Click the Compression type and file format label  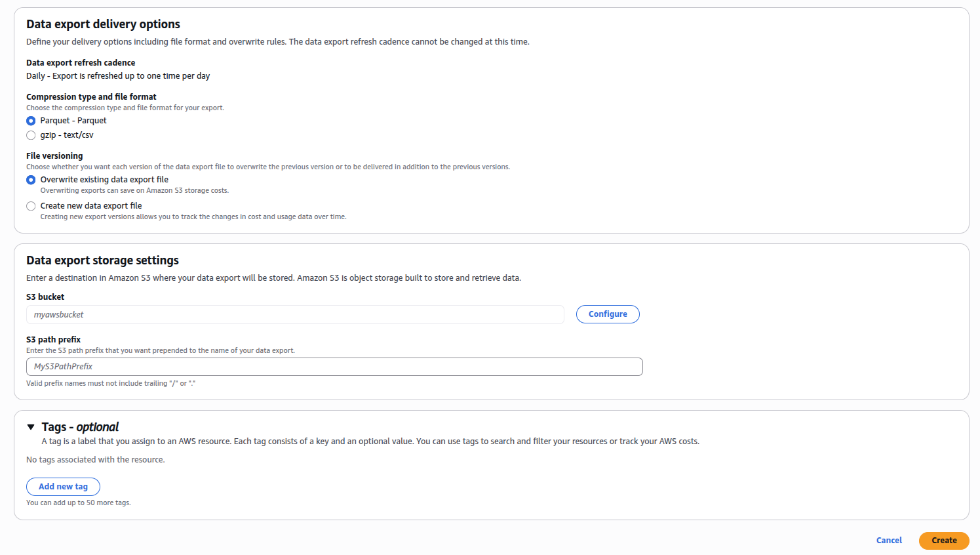click(x=90, y=96)
